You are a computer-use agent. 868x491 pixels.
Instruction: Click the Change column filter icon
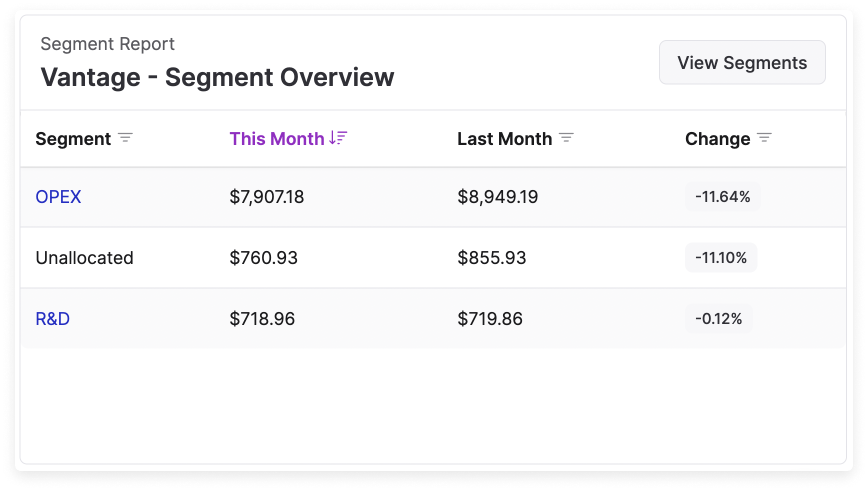tap(765, 138)
